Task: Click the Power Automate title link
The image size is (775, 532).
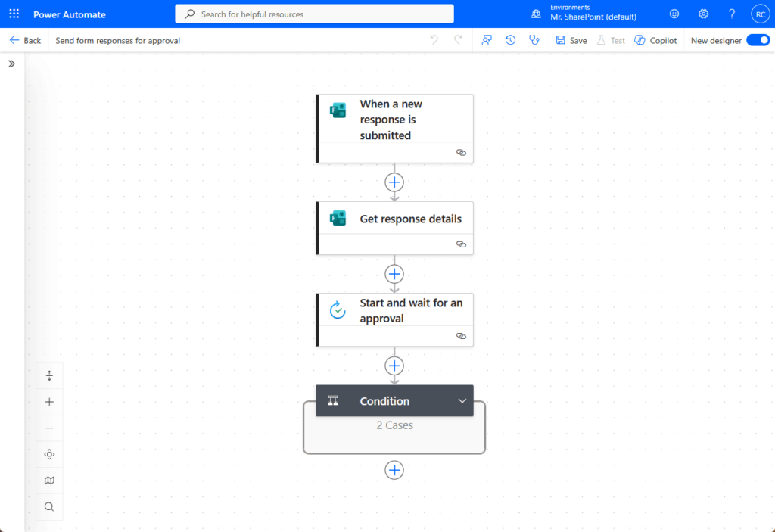Action: point(69,14)
